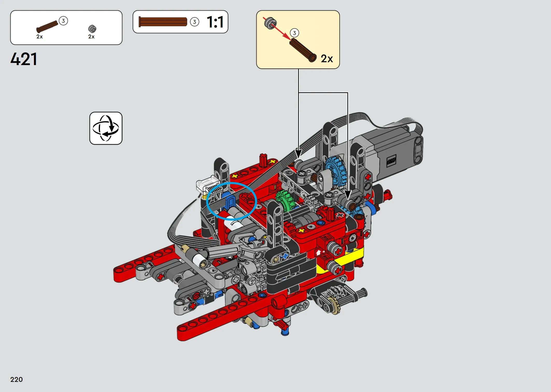Click the rotate model icon
The width and height of the screenshot is (551, 392).
[x=106, y=128]
